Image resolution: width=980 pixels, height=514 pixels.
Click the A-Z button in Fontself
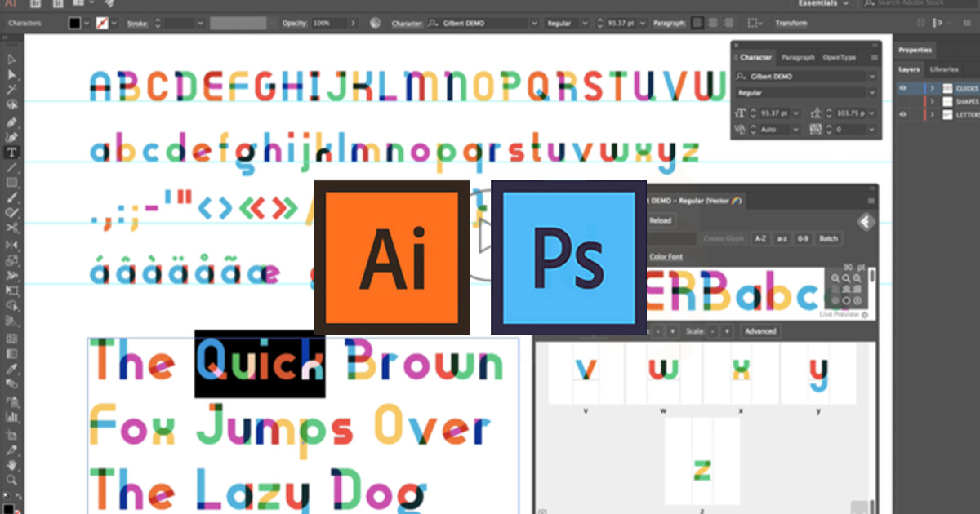[760, 238]
